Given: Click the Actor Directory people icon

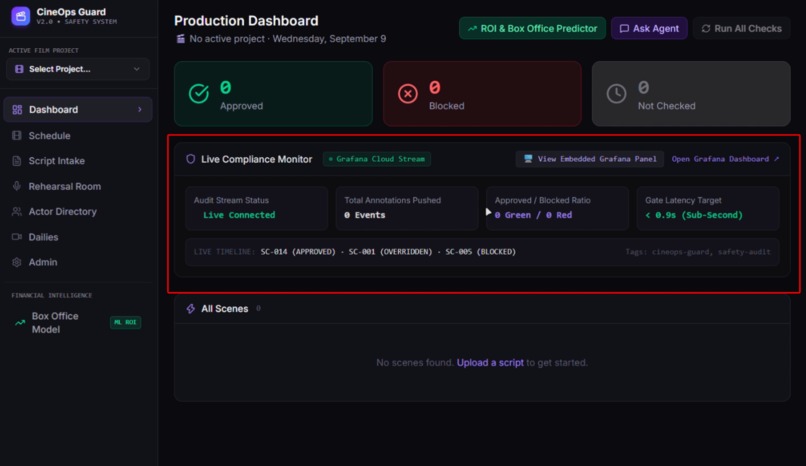Looking at the screenshot, I should [17, 212].
